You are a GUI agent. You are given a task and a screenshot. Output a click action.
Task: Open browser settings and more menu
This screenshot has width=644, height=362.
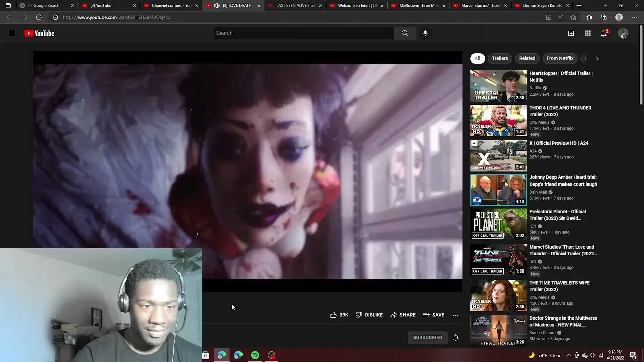click(633, 17)
